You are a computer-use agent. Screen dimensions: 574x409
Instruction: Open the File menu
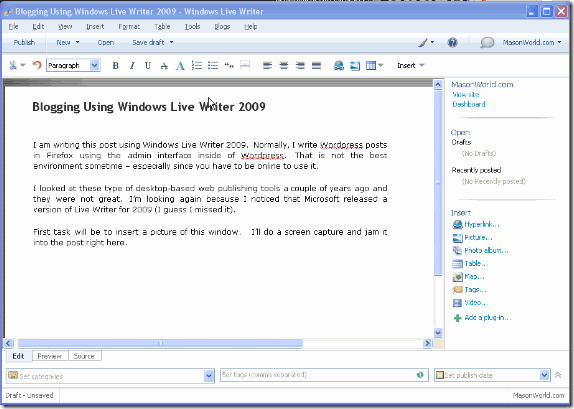[x=14, y=27]
